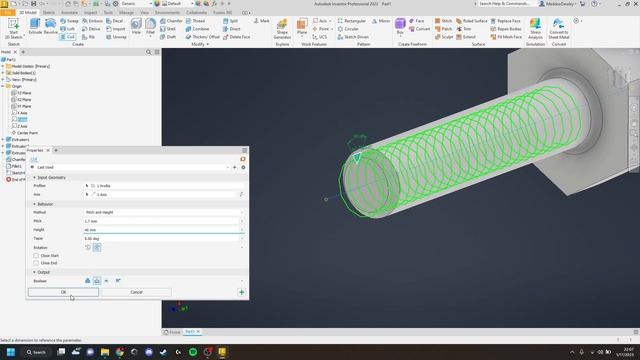
Task: Confirm the coil with OK
Action: click(x=63, y=292)
